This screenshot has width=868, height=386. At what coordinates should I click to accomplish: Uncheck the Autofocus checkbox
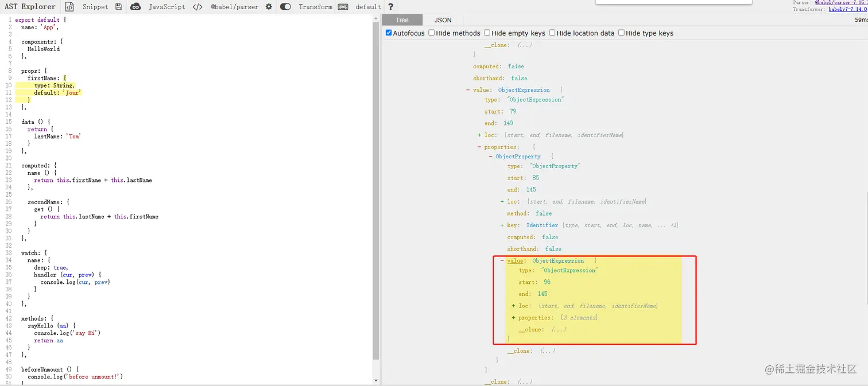coord(389,33)
